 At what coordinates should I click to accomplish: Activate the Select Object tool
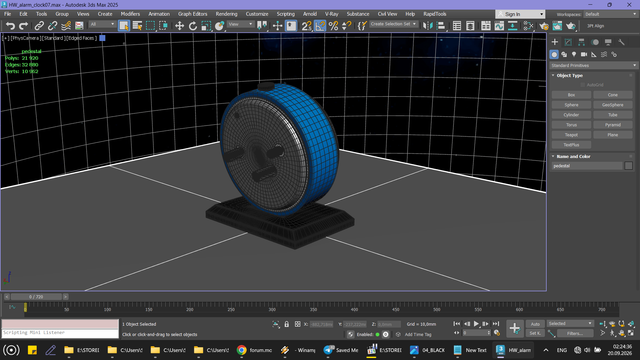coord(124,26)
